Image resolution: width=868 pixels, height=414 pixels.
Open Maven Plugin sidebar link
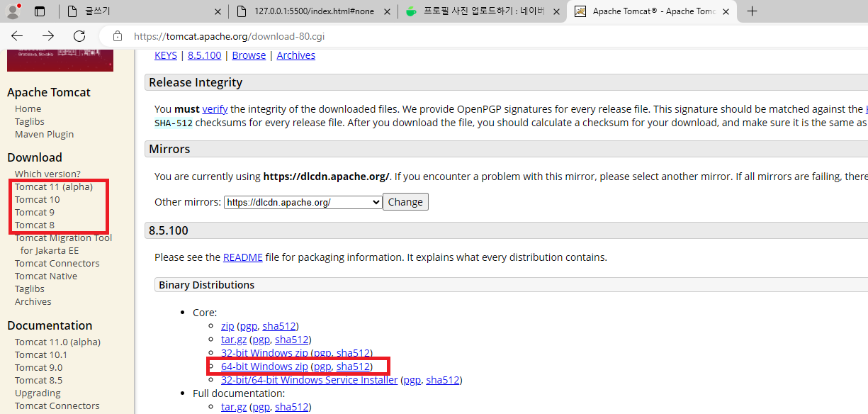(44, 134)
